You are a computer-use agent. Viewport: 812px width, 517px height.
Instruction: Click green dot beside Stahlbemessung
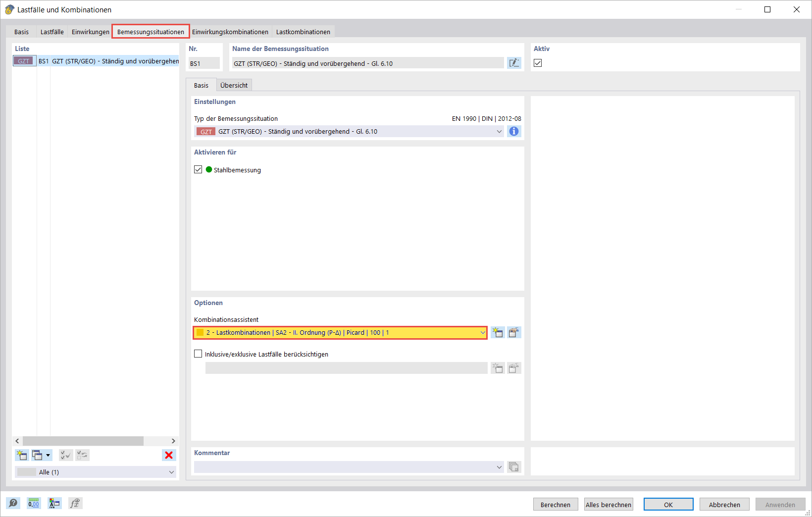tap(209, 169)
